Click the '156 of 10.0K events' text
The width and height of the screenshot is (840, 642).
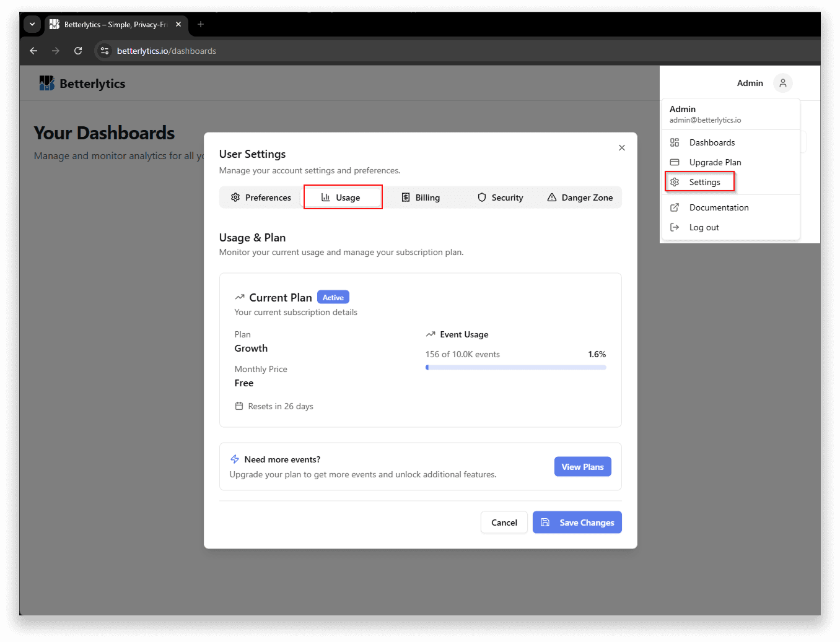point(463,354)
